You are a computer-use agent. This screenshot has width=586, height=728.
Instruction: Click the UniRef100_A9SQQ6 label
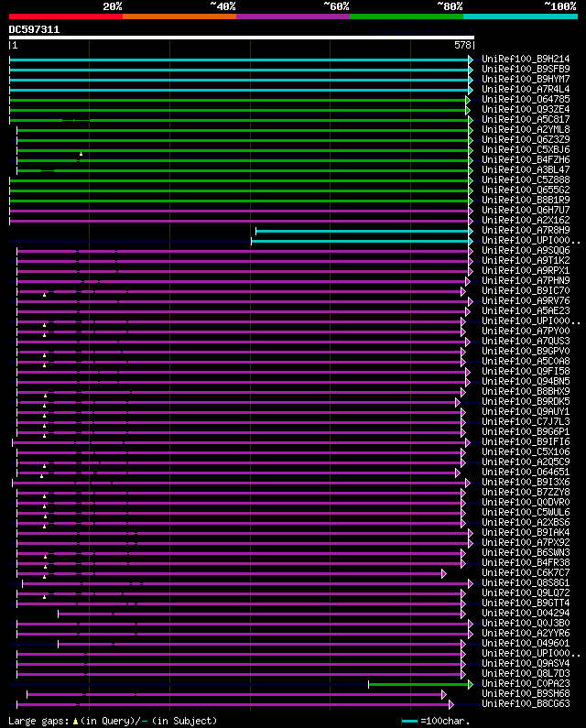[526, 250]
